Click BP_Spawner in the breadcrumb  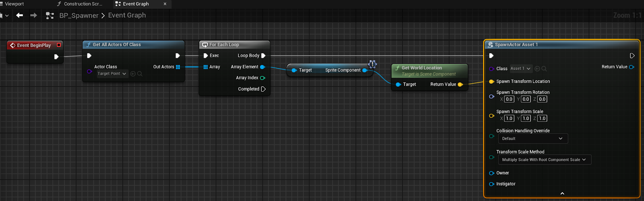click(x=79, y=15)
